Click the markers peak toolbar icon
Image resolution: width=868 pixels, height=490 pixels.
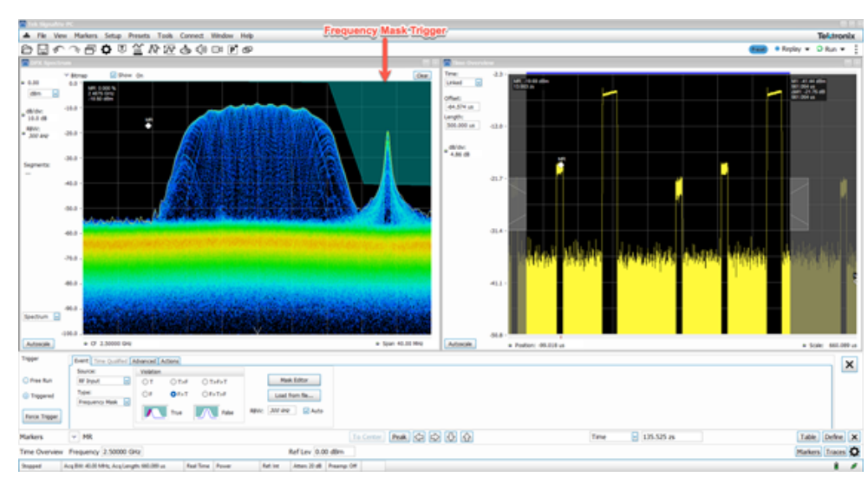(x=153, y=49)
